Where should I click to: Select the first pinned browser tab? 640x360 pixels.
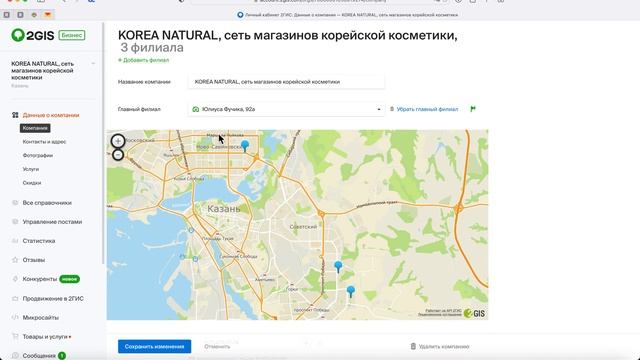[7, 15]
